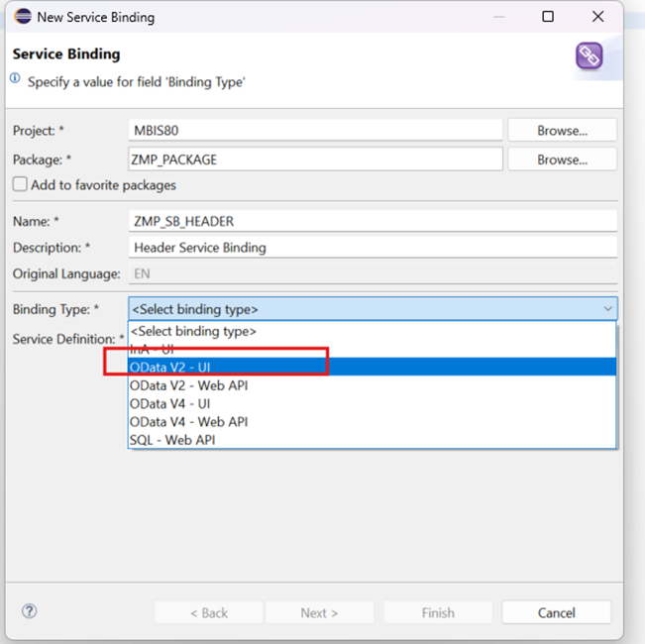Image resolution: width=645 pixels, height=644 pixels.
Task: Browse for the Project
Action: (x=562, y=130)
